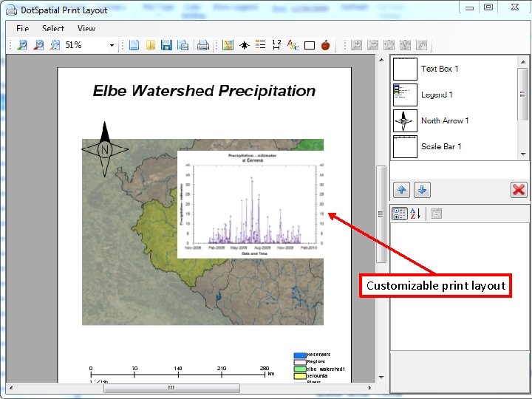The image size is (532, 399).
Task: Click the Save As icon
Action: point(183,45)
